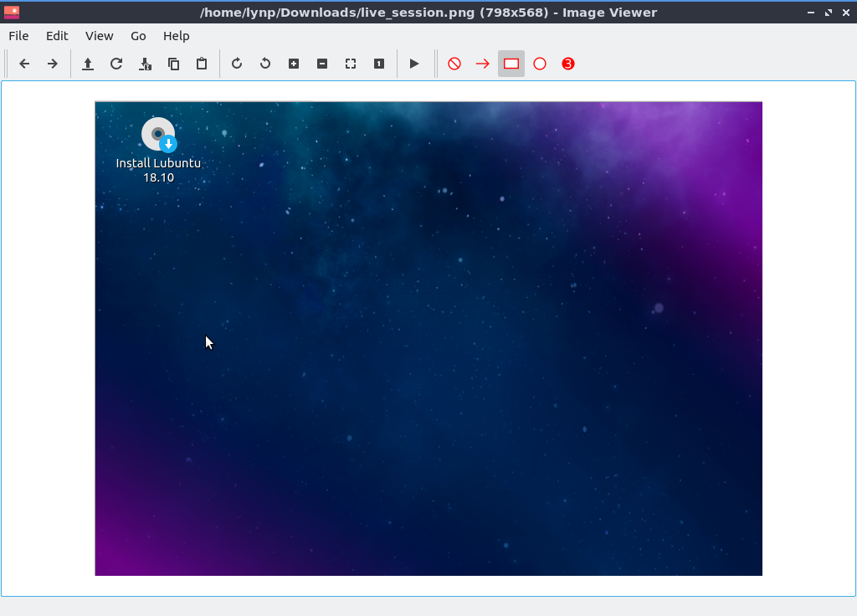
Task: Click the open file upload-arrow icon
Action: click(88, 64)
